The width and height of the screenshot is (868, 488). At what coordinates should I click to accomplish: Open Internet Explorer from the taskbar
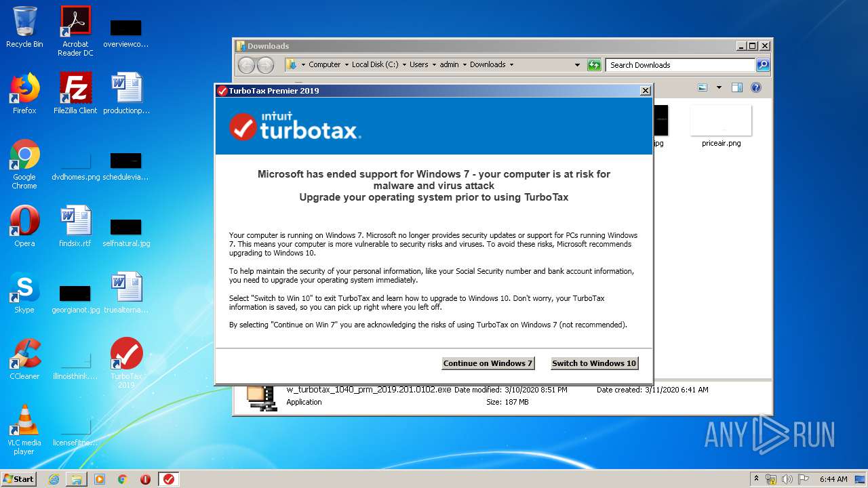click(x=54, y=479)
